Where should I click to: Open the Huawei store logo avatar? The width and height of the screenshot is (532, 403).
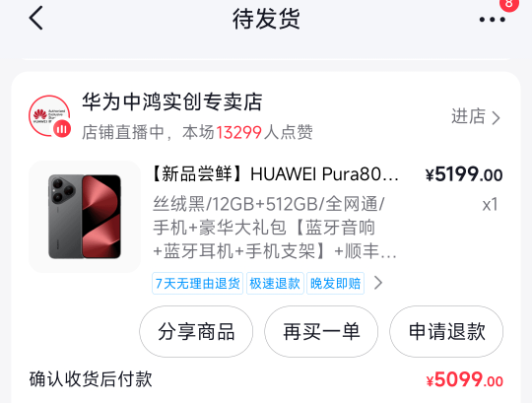tap(49, 115)
